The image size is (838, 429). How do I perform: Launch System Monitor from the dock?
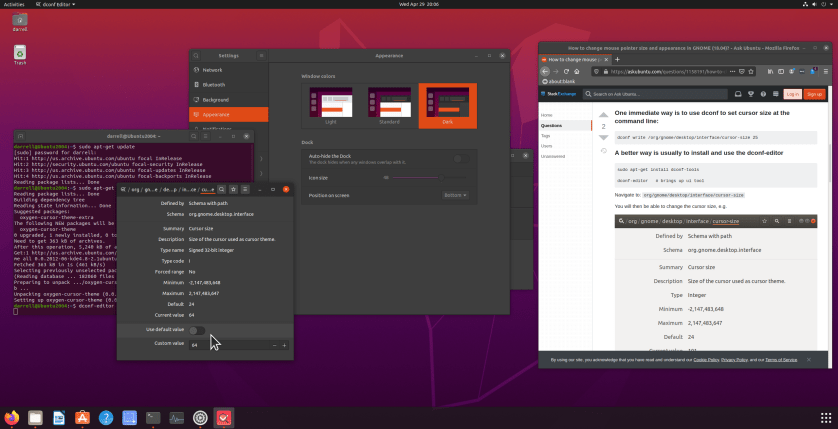click(x=177, y=417)
